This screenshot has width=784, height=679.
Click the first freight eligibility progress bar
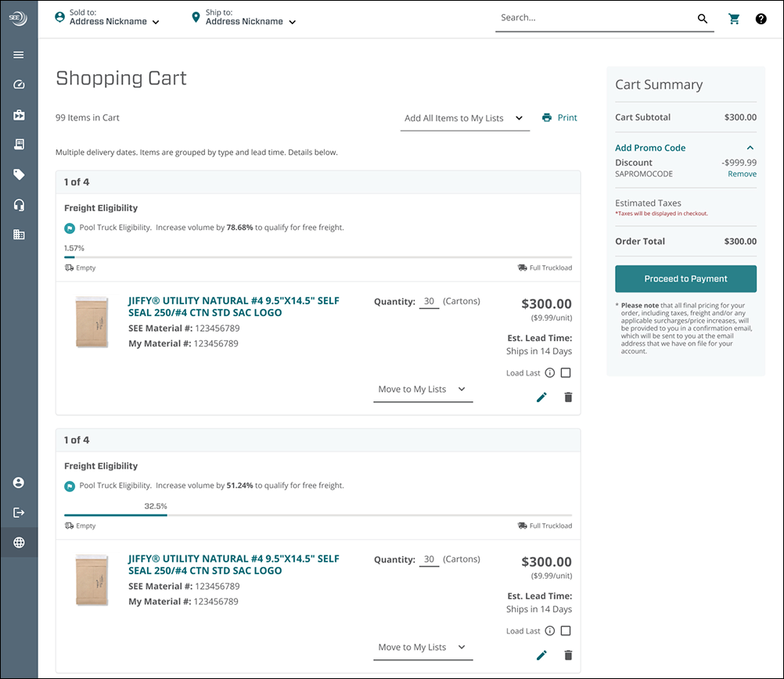318,257
